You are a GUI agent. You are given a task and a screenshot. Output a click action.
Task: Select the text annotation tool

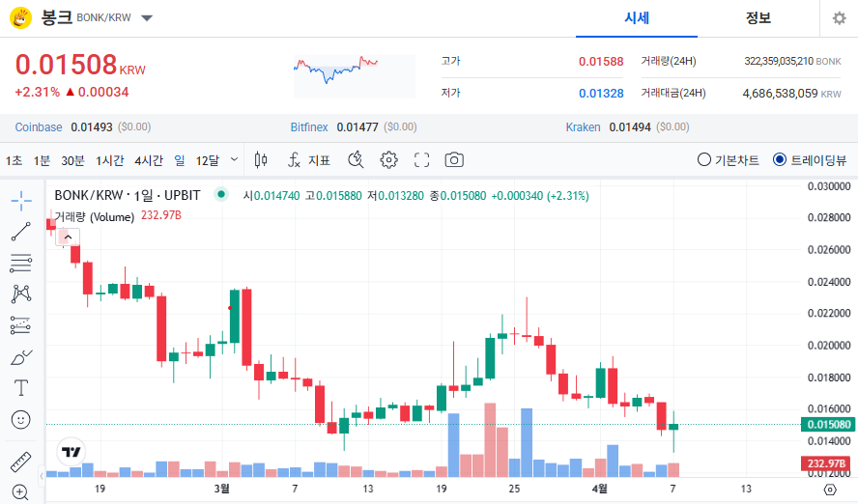click(x=21, y=388)
